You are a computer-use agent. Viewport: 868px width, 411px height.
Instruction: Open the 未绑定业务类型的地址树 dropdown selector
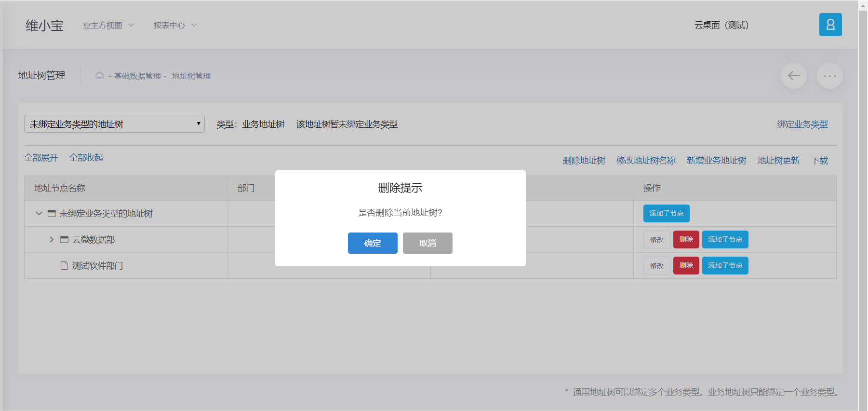[114, 124]
